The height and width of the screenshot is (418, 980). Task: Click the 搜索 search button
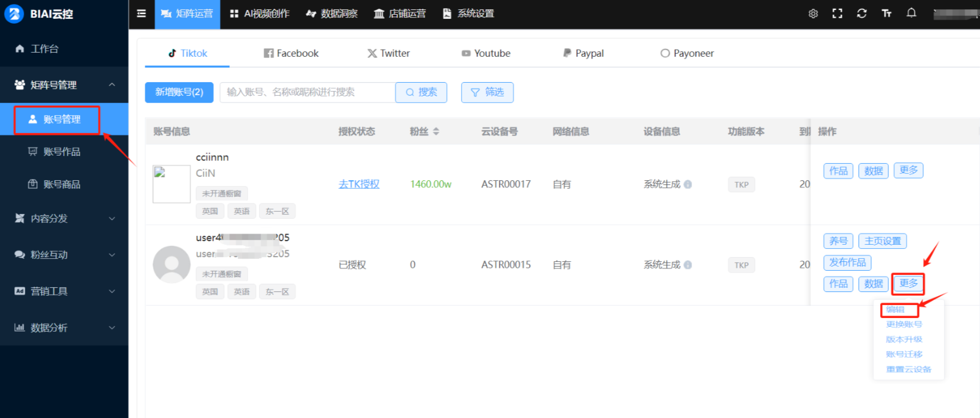tap(421, 92)
